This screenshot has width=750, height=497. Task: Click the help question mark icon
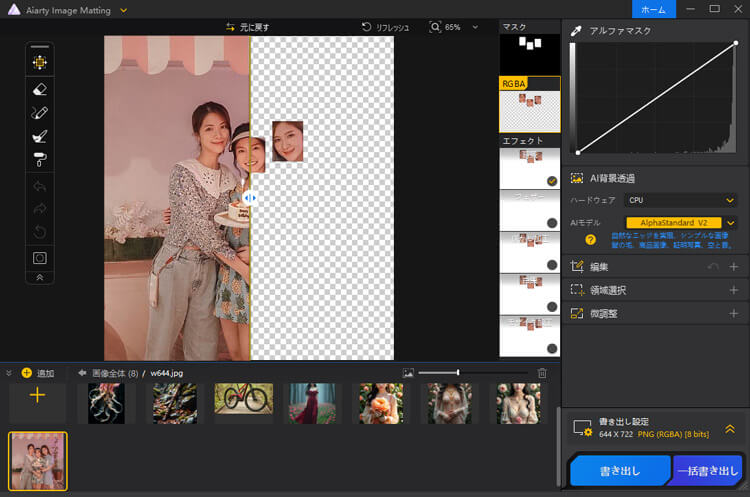(x=590, y=240)
